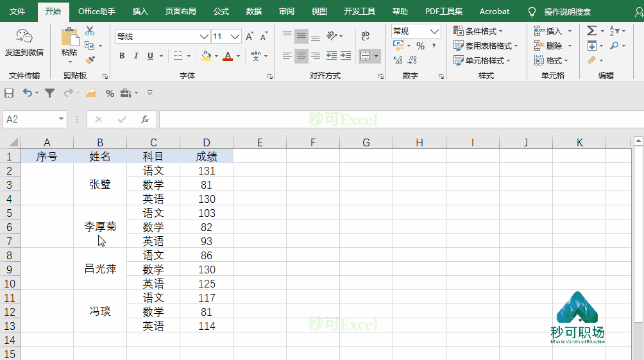
Task: Click the Paste clipboard icon
Action: click(70, 37)
